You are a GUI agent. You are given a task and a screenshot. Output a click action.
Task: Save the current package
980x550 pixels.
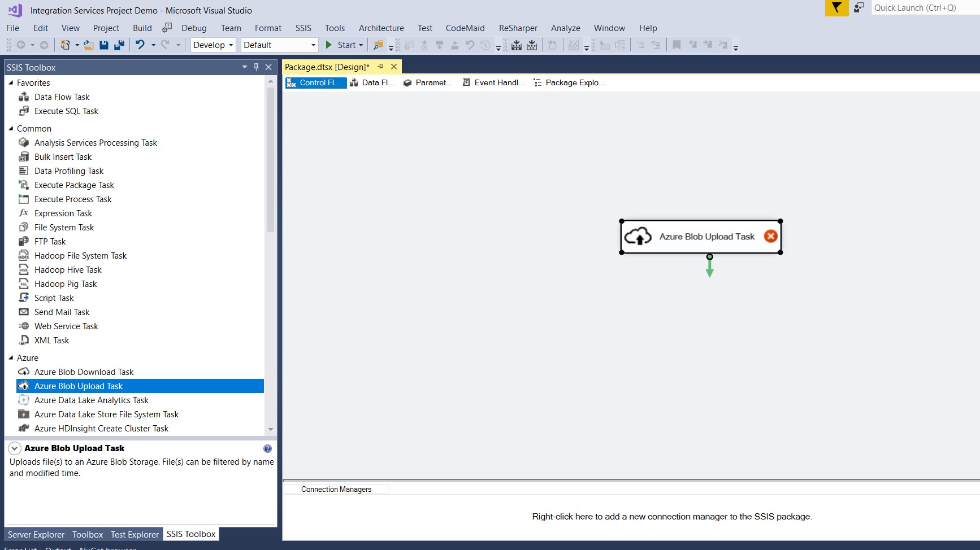click(x=104, y=45)
